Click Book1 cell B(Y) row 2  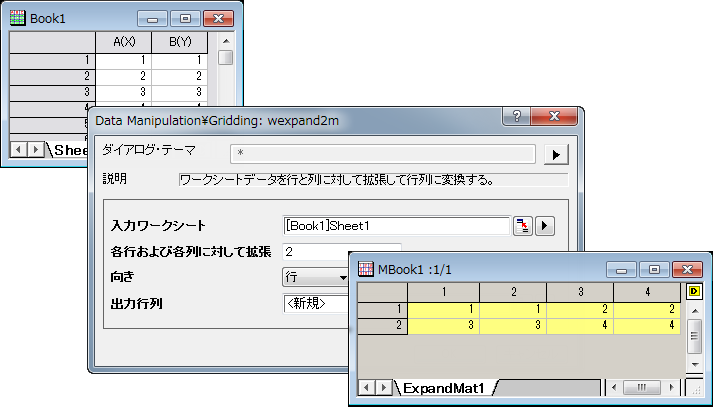180,76
